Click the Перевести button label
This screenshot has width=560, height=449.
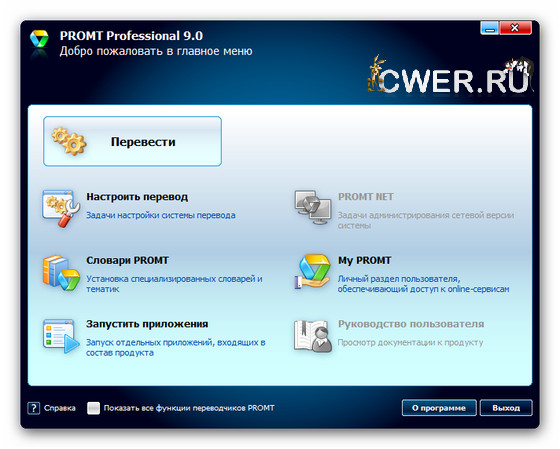click(x=143, y=142)
